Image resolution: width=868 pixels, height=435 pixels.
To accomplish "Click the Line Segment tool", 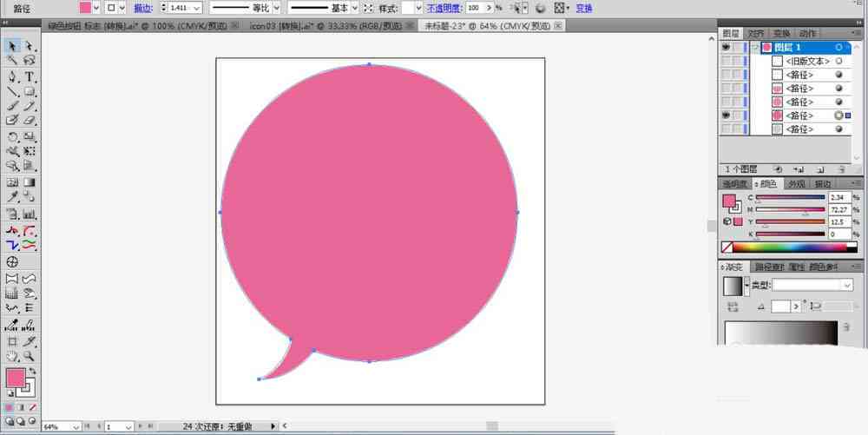I will point(13,92).
